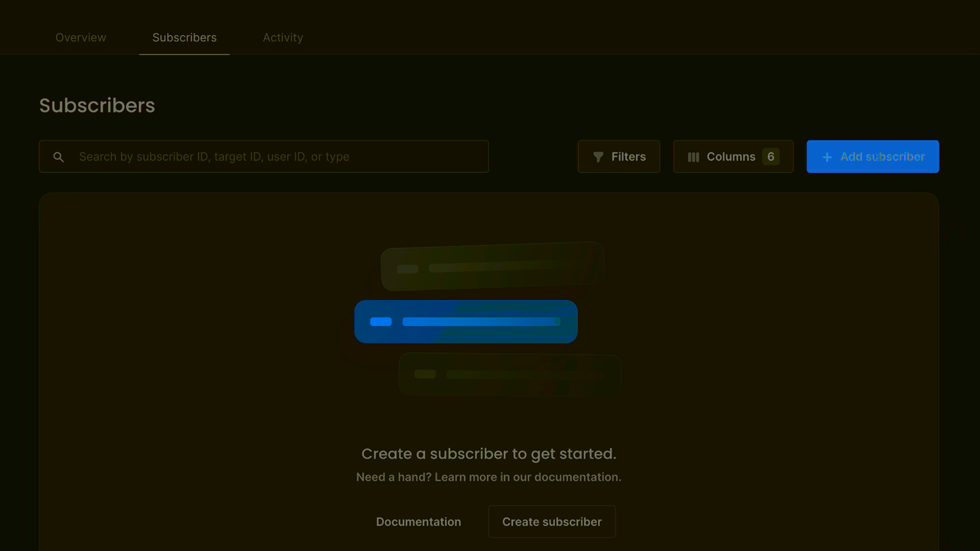
Task: Click the blue highlighted illustration card
Action: point(465,321)
